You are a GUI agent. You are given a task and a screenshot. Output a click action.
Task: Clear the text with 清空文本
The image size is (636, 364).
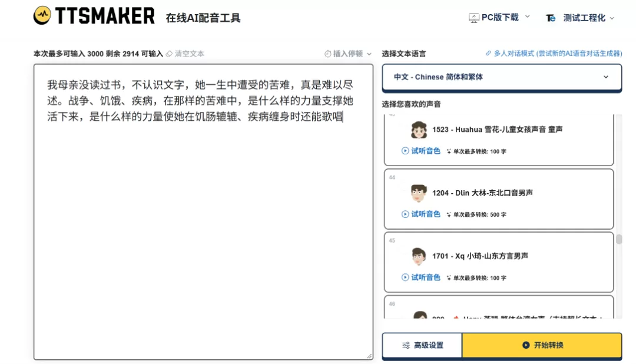(185, 54)
